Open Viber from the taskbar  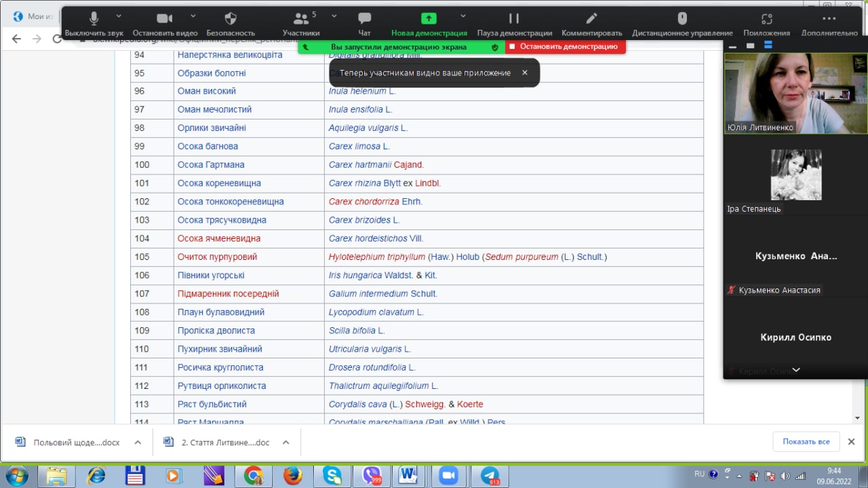point(372,476)
